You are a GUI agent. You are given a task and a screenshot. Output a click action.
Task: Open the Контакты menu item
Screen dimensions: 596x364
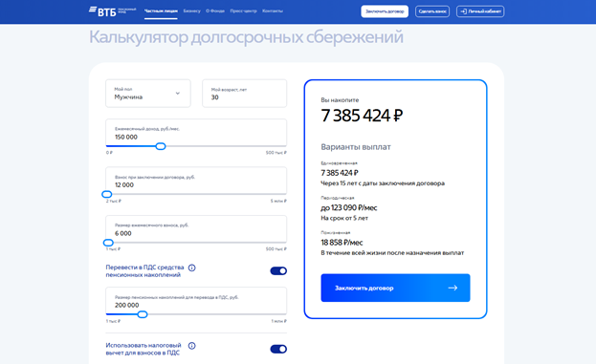tap(273, 11)
